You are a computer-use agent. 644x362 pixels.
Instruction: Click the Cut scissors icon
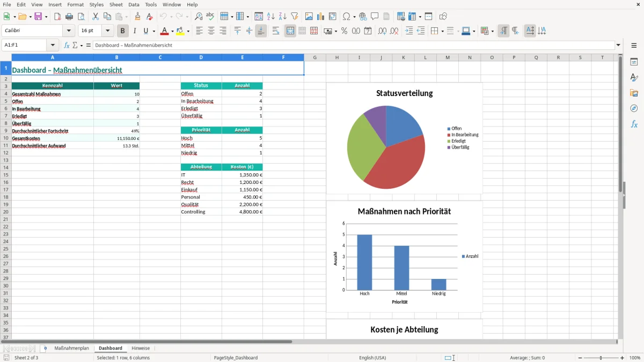pos(95,17)
